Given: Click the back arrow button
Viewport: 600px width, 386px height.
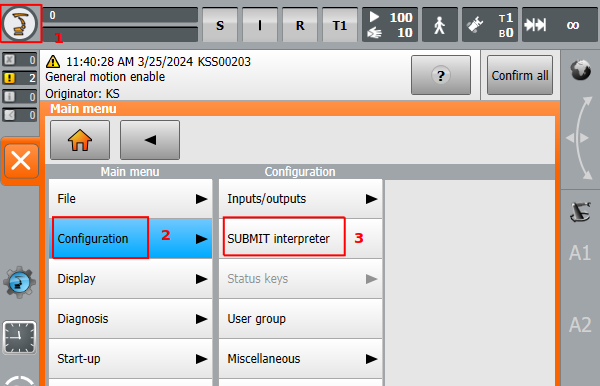Looking at the screenshot, I should 150,140.
